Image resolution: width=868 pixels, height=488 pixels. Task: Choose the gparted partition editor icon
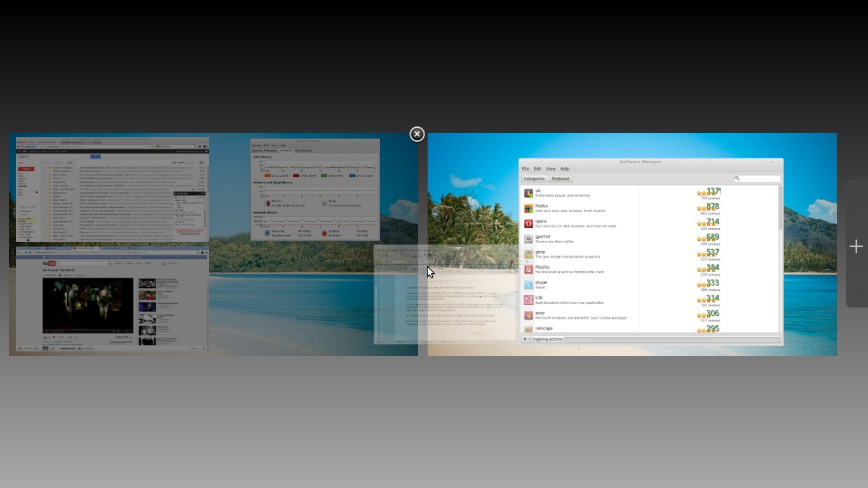pos(528,239)
